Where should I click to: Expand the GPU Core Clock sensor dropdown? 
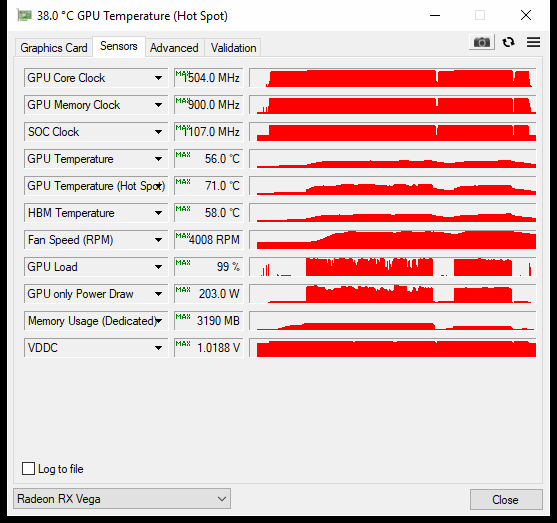[158, 78]
